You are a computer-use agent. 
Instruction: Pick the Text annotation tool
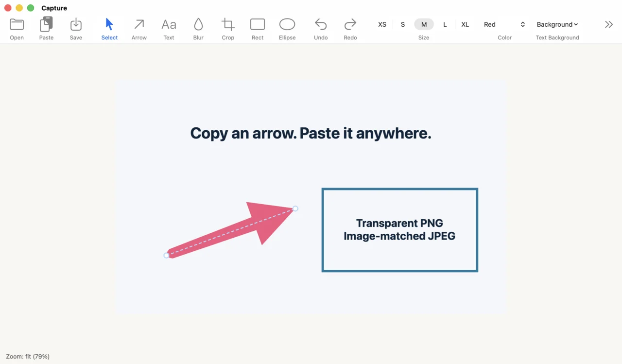[x=169, y=29]
